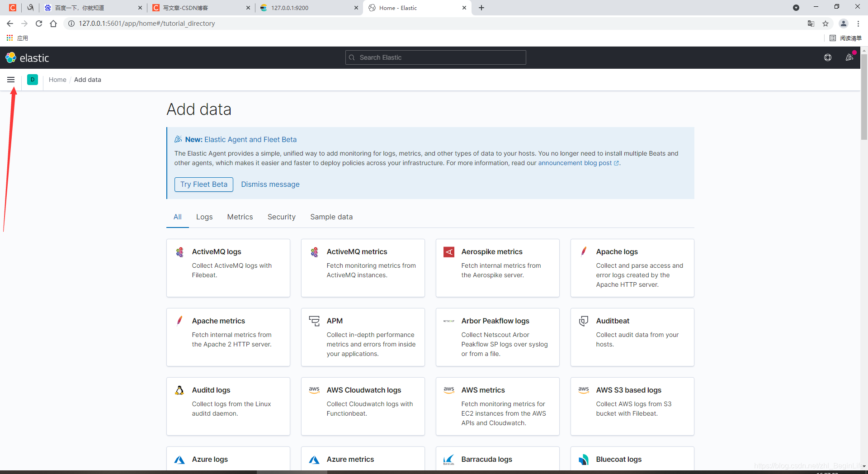The width and height of the screenshot is (868, 474).
Task: Click the APM icon
Action: [314, 321]
